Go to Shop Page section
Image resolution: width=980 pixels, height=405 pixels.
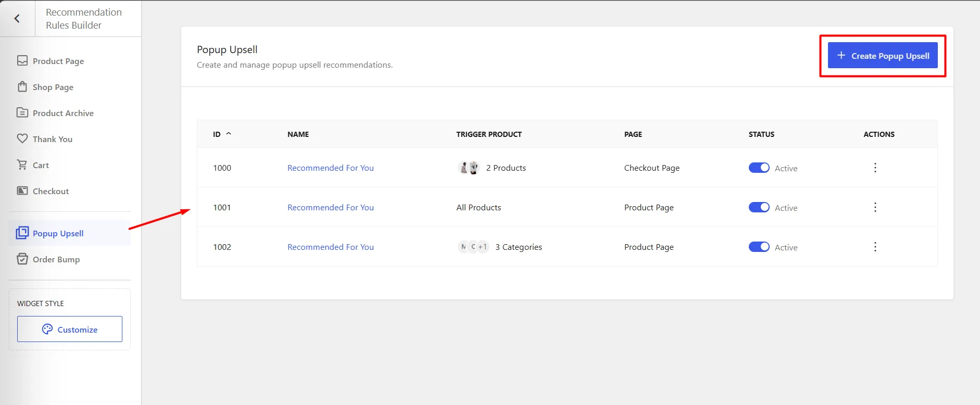70,87
